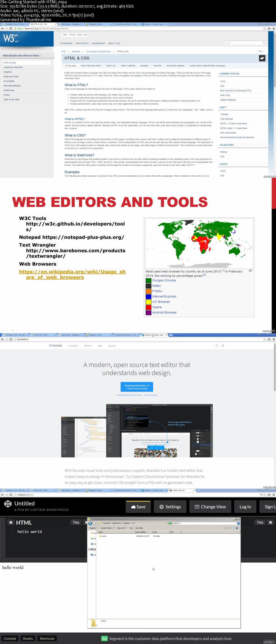
Task: Click the Source folder icon in Explorer
Action: click(x=99, y=536)
